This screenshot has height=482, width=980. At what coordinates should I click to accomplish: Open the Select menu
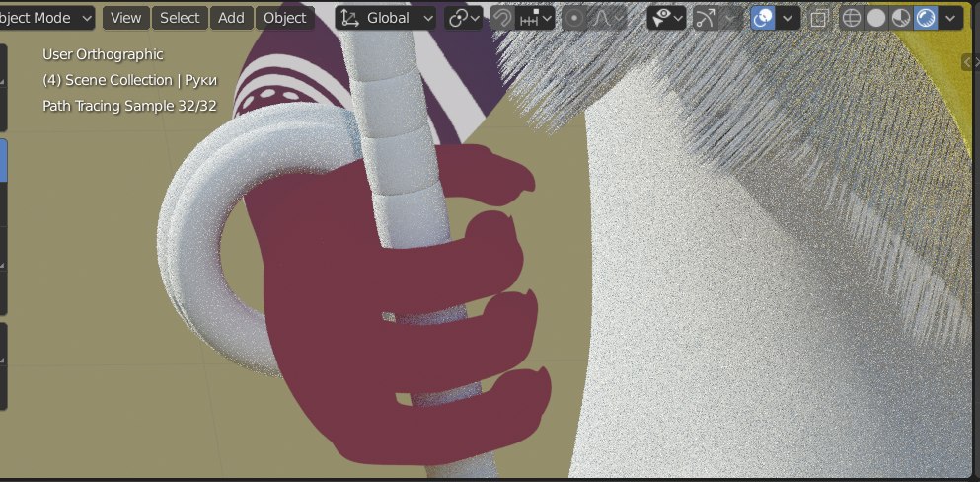(x=180, y=18)
